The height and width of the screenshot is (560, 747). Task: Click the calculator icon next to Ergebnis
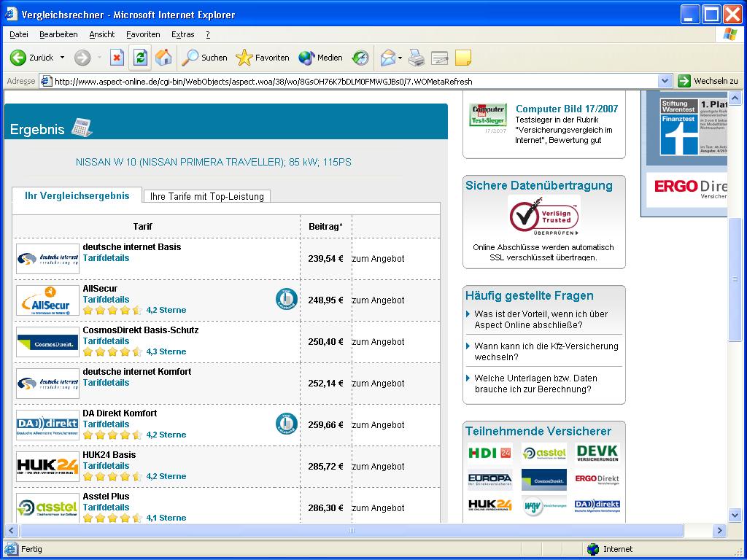click(82, 128)
